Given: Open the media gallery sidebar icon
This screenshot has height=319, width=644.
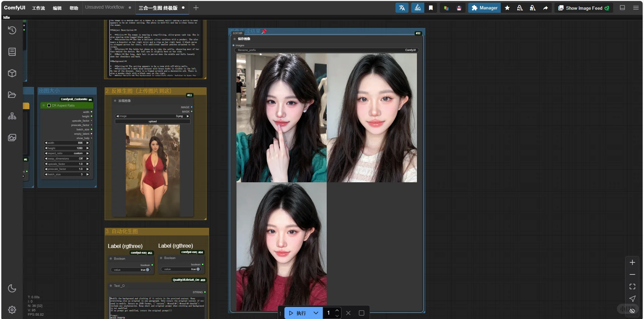Looking at the screenshot, I should 12,137.
